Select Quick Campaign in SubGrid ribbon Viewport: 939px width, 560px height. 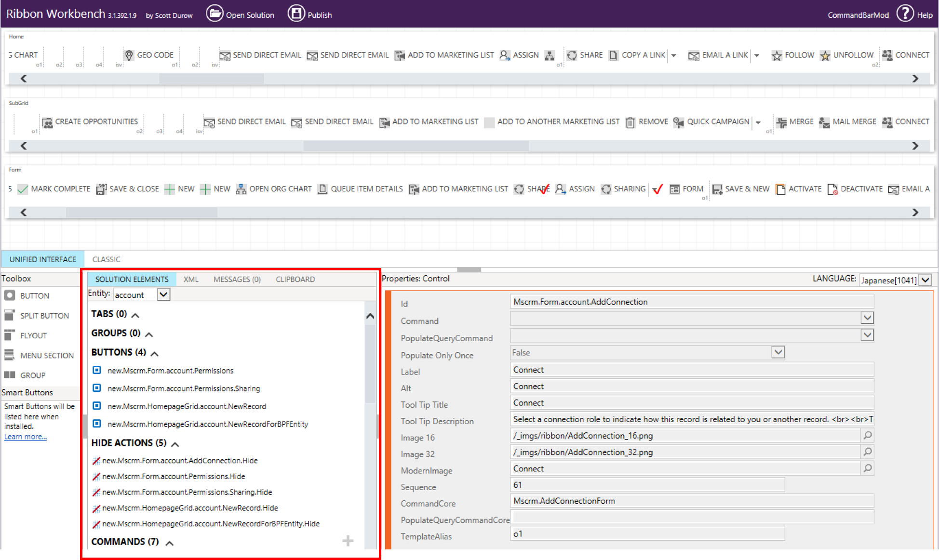[x=711, y=122]
